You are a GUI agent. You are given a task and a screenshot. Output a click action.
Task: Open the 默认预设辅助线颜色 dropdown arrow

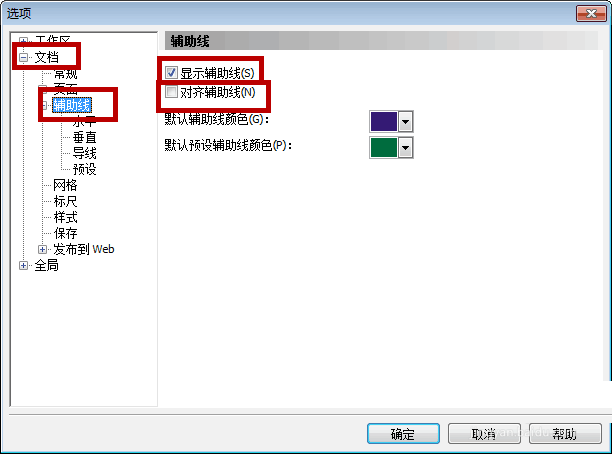point(405,148)
